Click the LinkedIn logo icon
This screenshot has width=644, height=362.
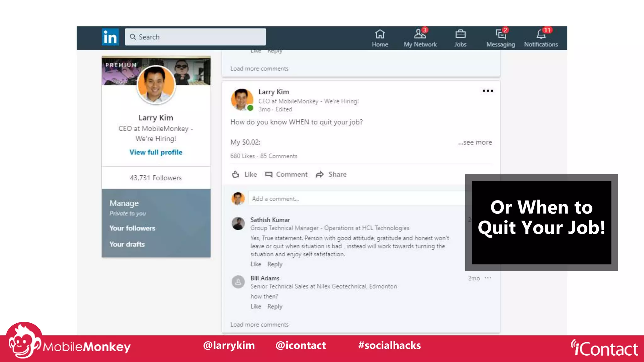coord(110,37)
